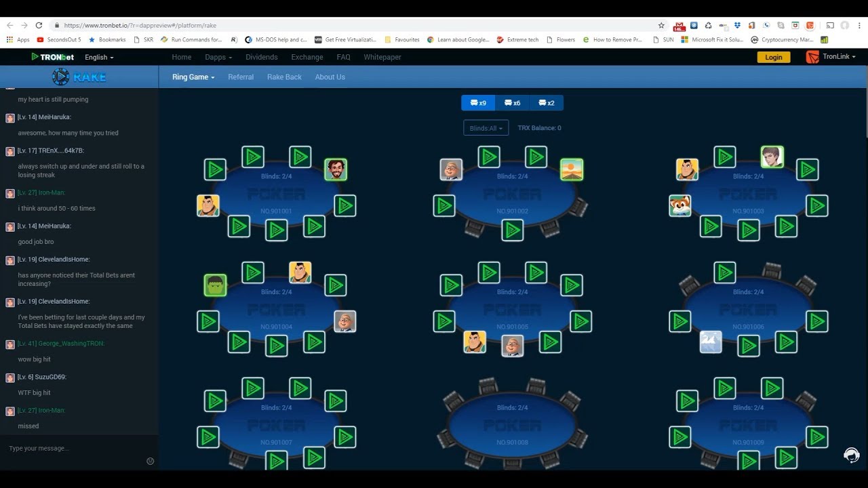Open the Rake Back tab
This screenshot has height=488, width=868.
284,77
